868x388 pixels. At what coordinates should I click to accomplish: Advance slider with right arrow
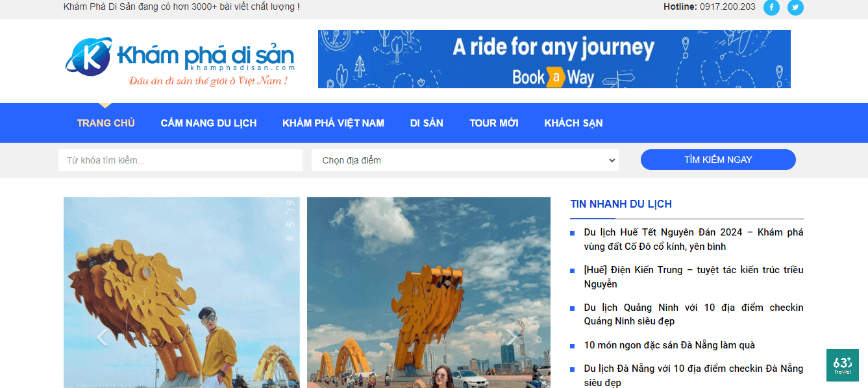(512, 337)
